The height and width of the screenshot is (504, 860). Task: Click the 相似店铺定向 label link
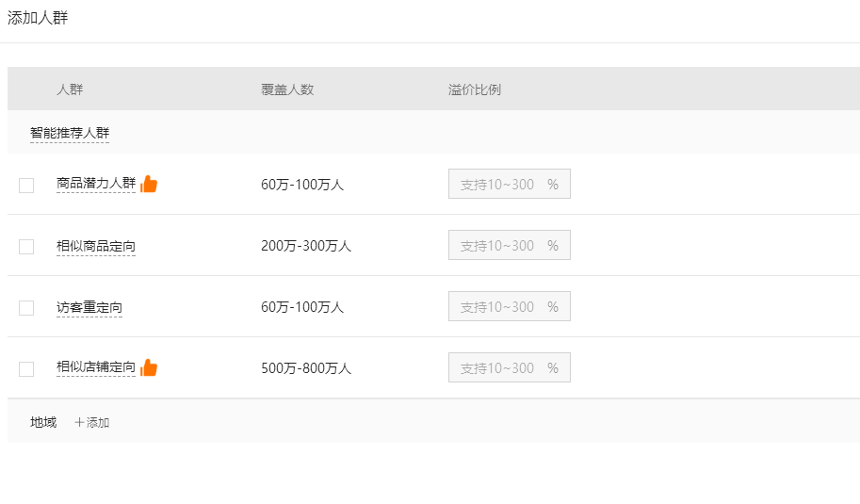(96, 366)
